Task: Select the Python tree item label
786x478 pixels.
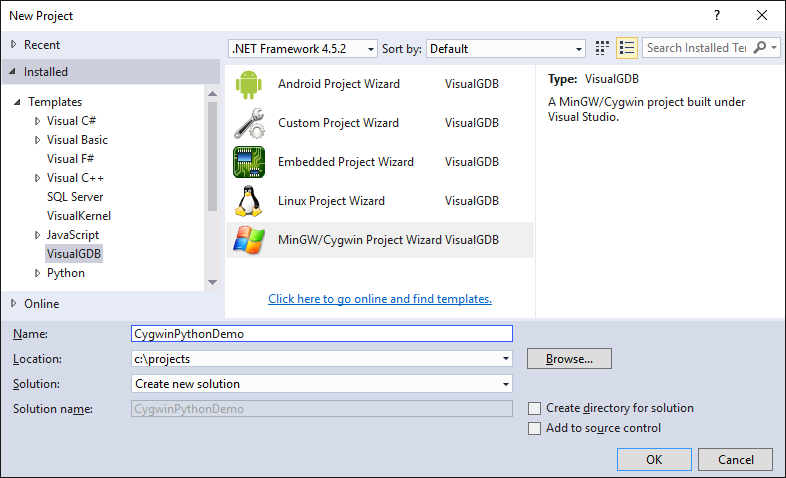Action: tap(66, 273)
